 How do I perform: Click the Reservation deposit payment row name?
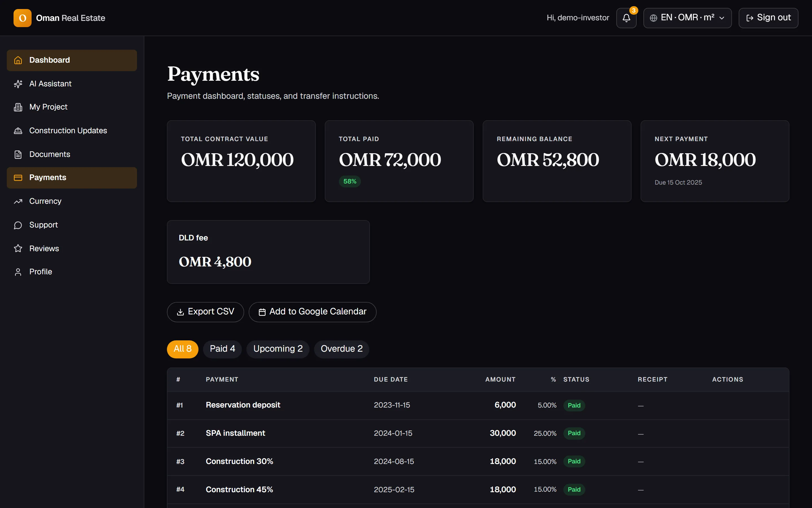243,405
